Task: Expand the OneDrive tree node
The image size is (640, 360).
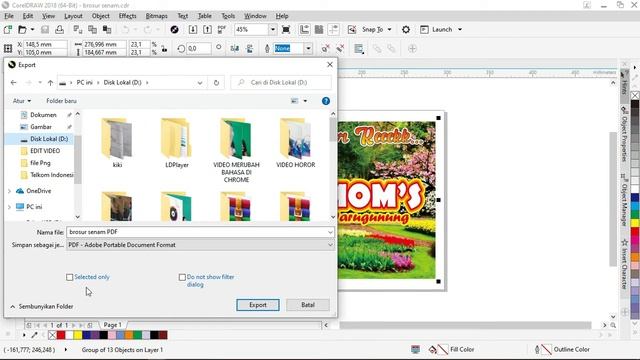Action: [9, 191]
